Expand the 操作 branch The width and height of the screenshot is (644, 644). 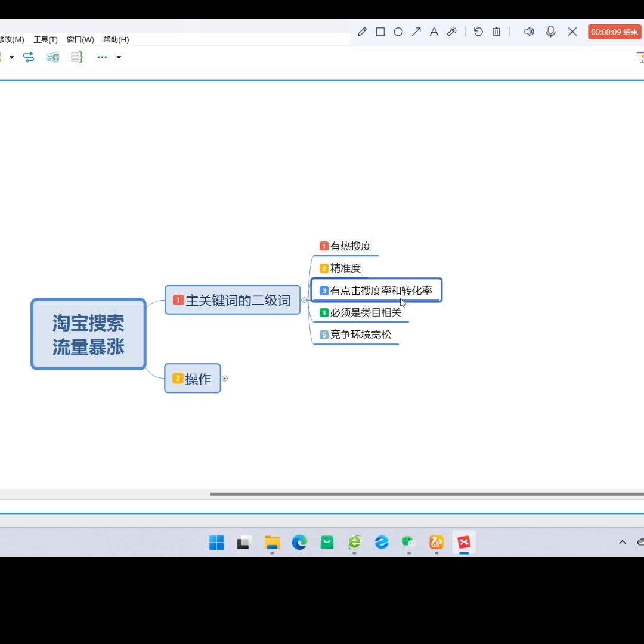[x=225, y=378]
